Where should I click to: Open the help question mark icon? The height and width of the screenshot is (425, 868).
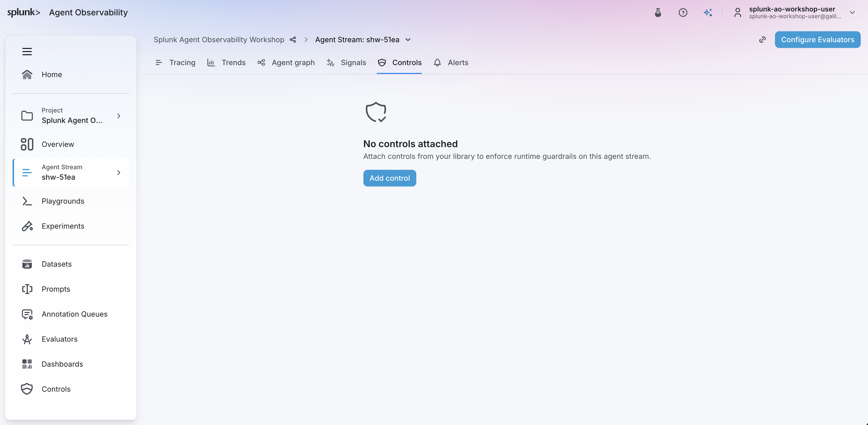pyautogui.click(x=683, y=12)
